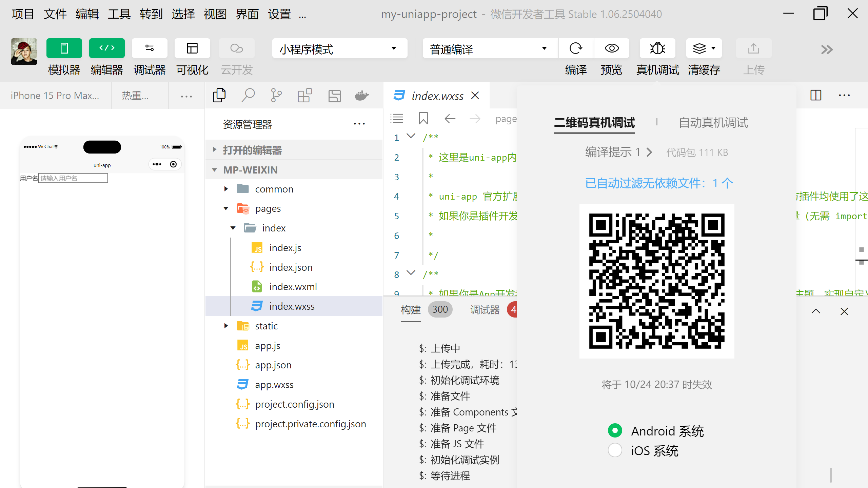
Task: Expand the common folder in tree
Action: (274, 189)
